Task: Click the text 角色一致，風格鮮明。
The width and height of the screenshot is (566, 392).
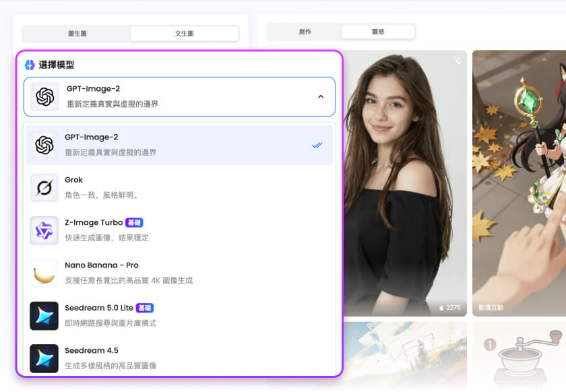Action: coord(102,195)
